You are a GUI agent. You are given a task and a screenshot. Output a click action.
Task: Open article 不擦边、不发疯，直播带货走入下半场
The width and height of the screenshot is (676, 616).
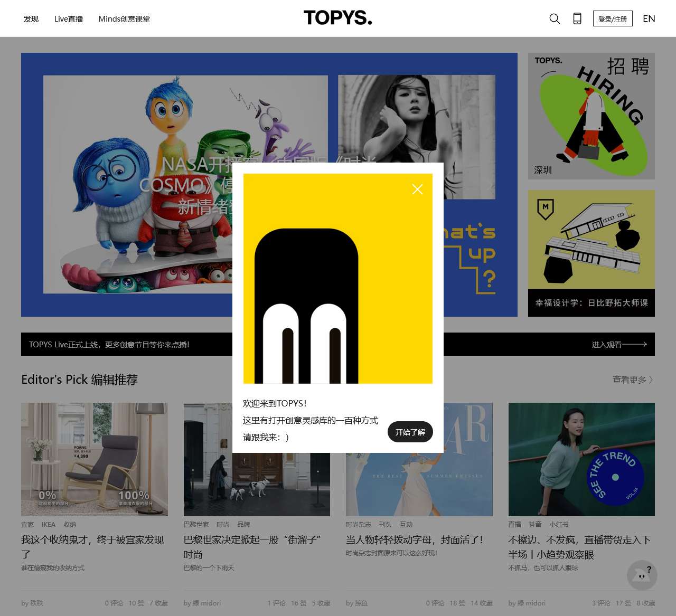pyautogui.click(x=579, y=547)
